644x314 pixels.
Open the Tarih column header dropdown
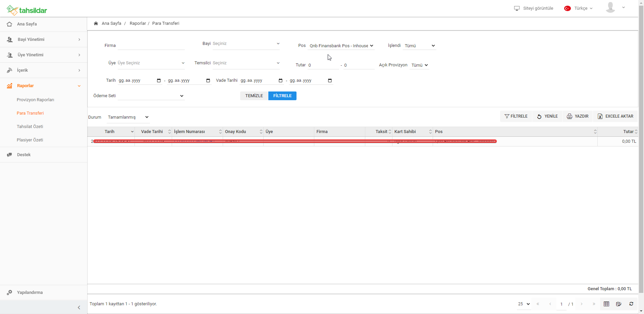click(x=132, y=132)
